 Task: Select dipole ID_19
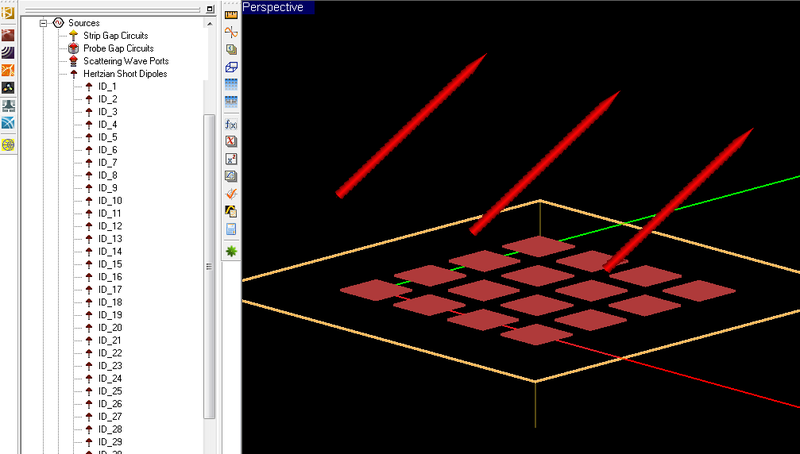click(110, 315)
